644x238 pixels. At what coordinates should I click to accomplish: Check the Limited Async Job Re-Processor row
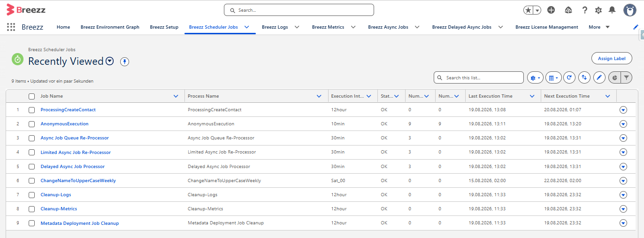point(31,152)
